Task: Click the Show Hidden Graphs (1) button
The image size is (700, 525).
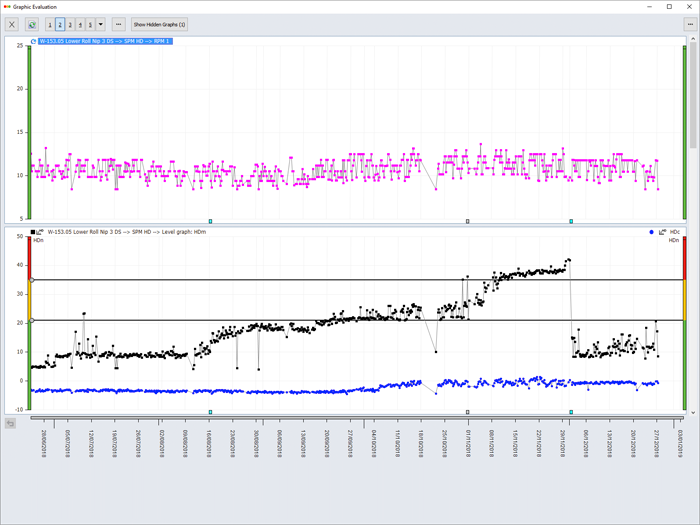Action: tap(159, 25)
